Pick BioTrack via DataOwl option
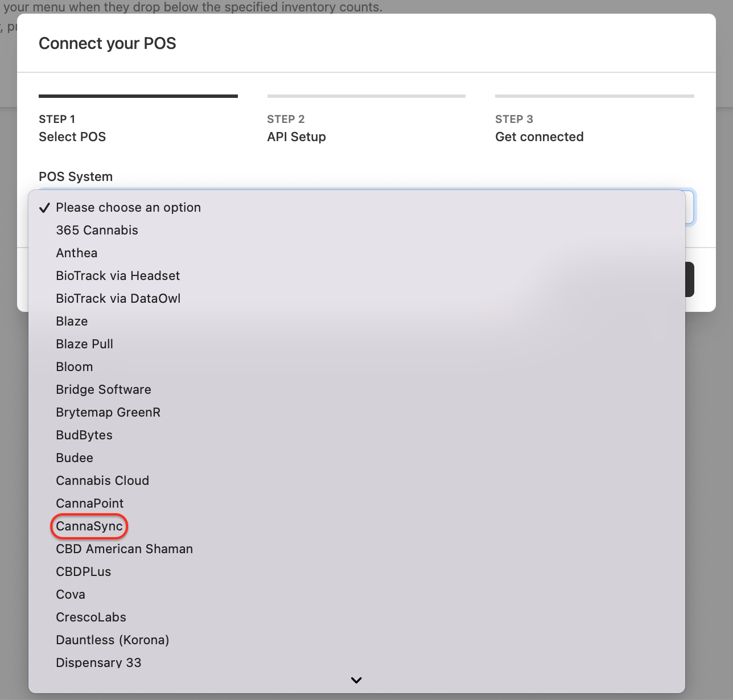This screenshot has width=733, height=700. (356, 299)
